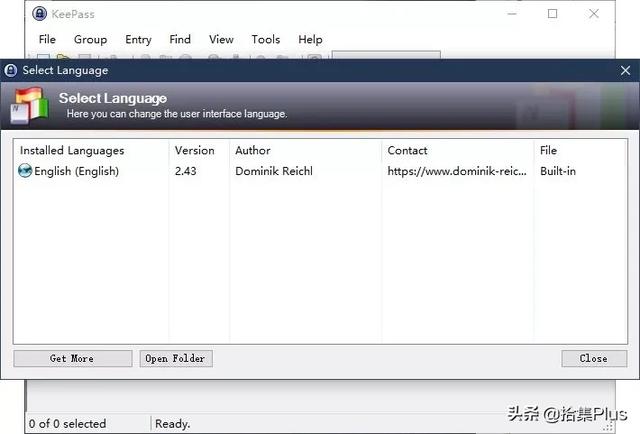Close the Select Language dialog via X
This screenshot has width=640, height=434.
click(x=625, y=71)
